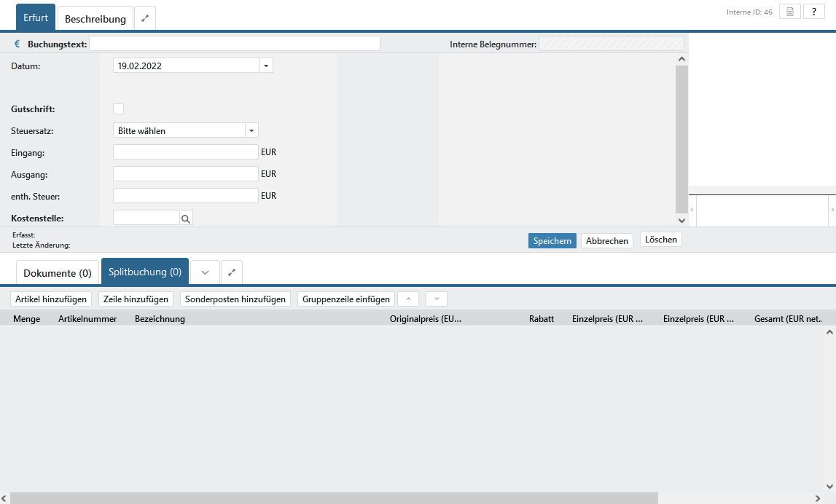Click the Speichern button

click(552, 240)
